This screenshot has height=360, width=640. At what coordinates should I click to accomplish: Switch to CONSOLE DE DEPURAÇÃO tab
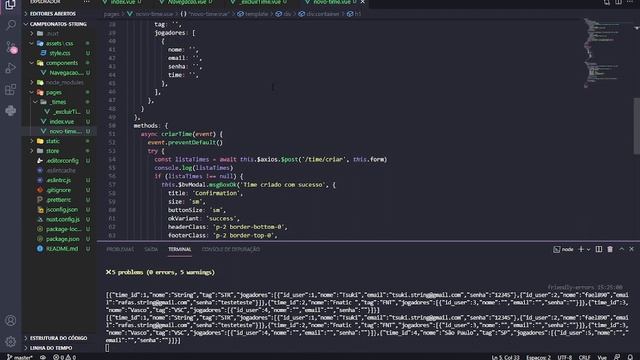[231, 249]
